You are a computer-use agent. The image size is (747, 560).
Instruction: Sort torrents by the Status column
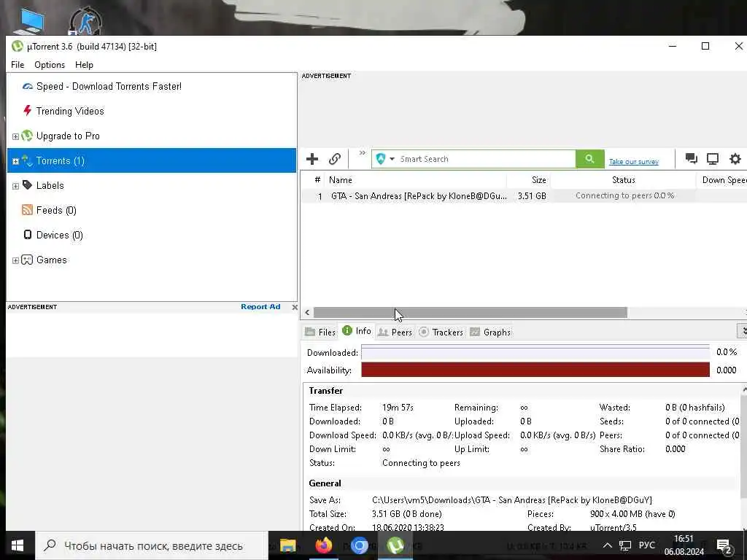tap(623, 180)
